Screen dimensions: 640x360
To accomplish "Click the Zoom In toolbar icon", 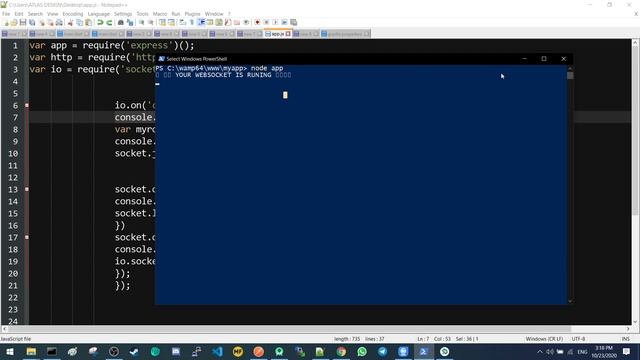I will [x=141, y=22].
